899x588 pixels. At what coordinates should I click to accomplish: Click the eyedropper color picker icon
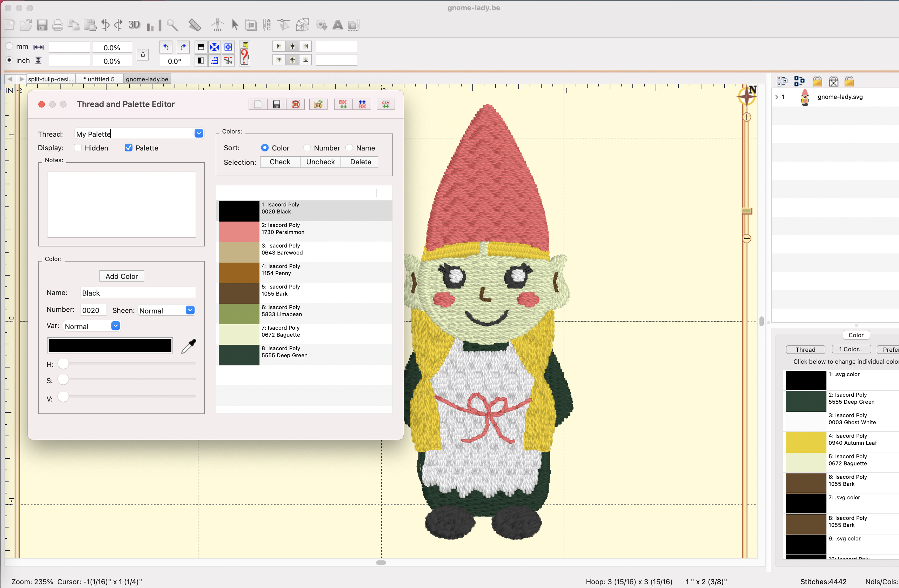(189, 346)
